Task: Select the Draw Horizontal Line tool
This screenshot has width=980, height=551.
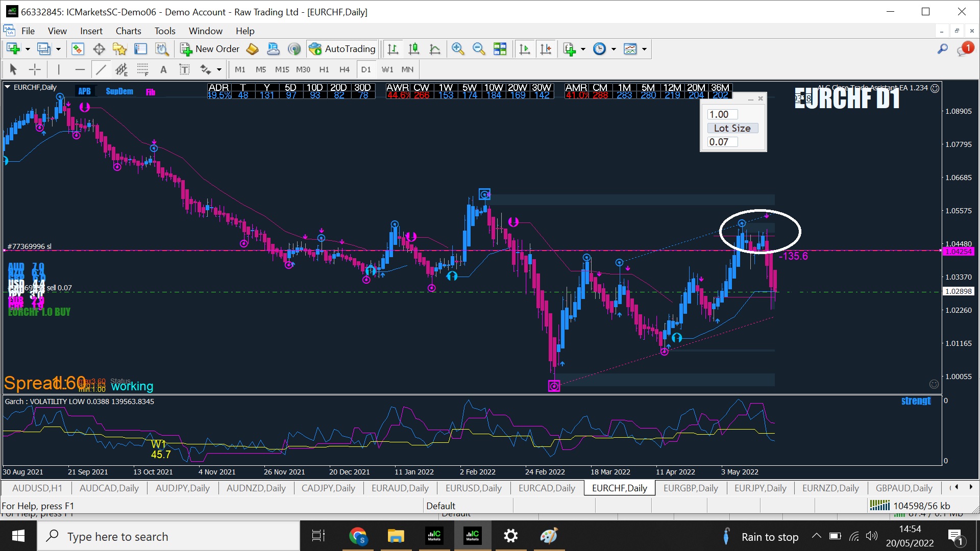Action: point(80,69)
